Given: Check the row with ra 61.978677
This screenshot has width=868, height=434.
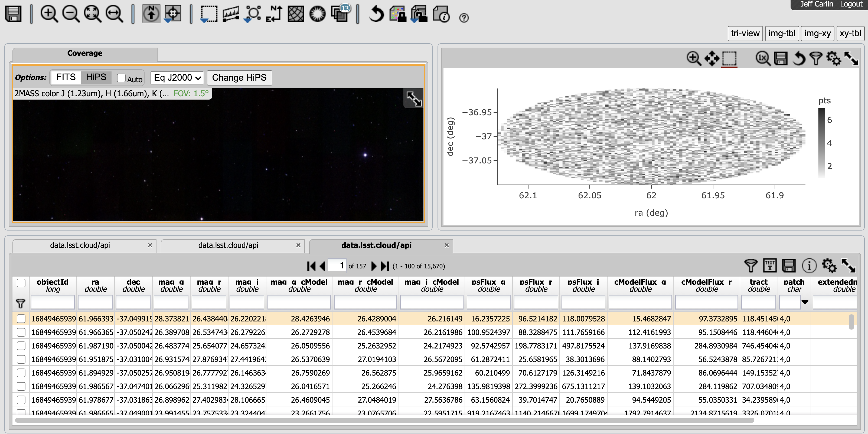Looking at the screenshot, I should pyautogui.click(x=21, y=400).
